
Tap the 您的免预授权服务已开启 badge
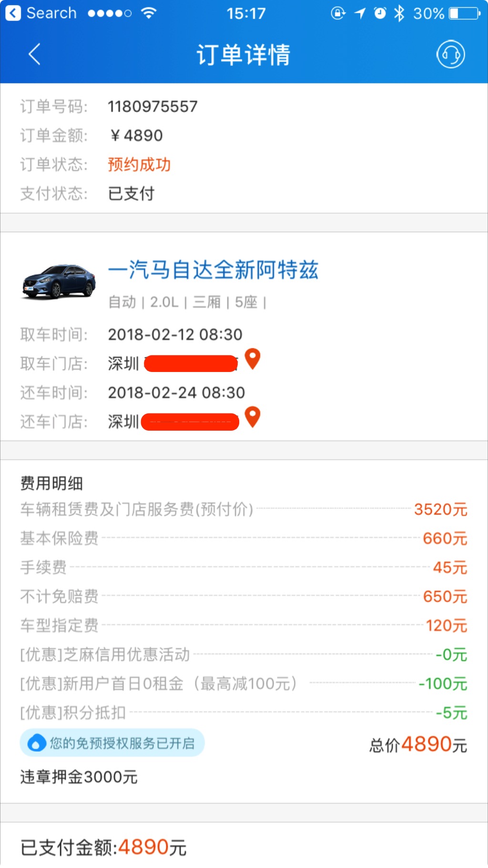tap(112, 743)
